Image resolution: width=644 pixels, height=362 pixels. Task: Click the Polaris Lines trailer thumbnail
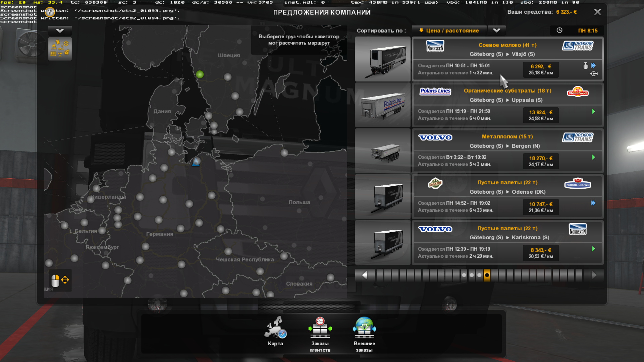coord(383,105)
